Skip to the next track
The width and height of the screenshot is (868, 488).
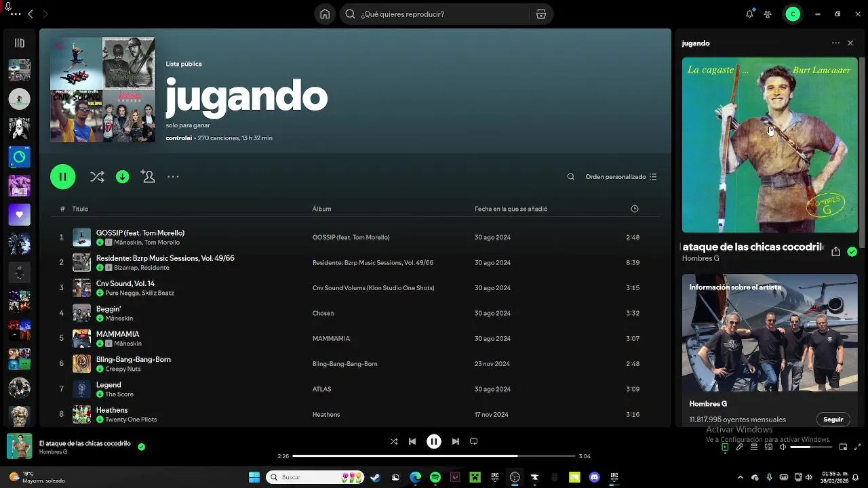coord(456,441)
